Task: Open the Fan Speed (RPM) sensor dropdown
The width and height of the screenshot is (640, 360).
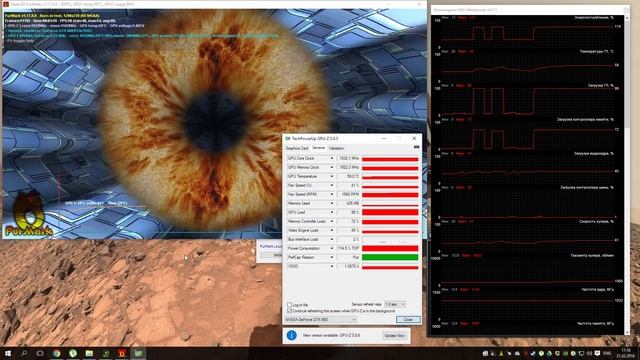Action: 331,194
